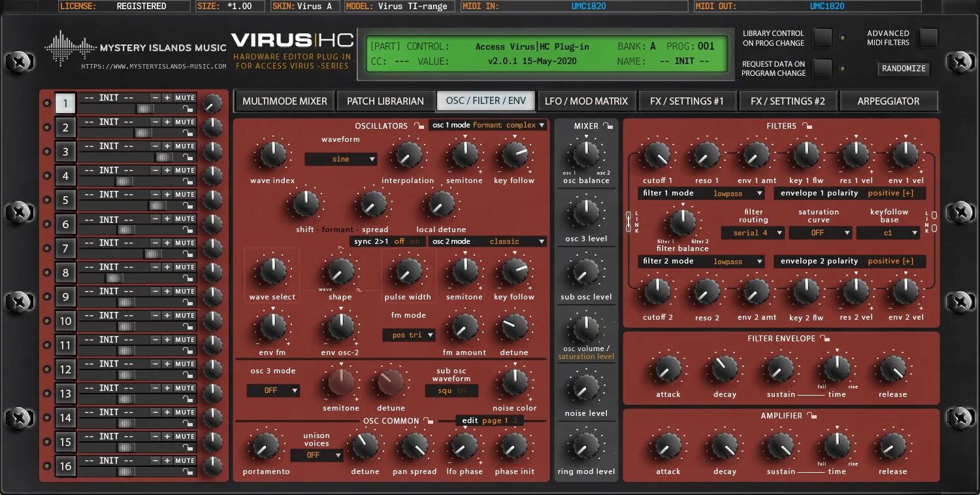Click the reso 1 knob

(x=707, y=156)
